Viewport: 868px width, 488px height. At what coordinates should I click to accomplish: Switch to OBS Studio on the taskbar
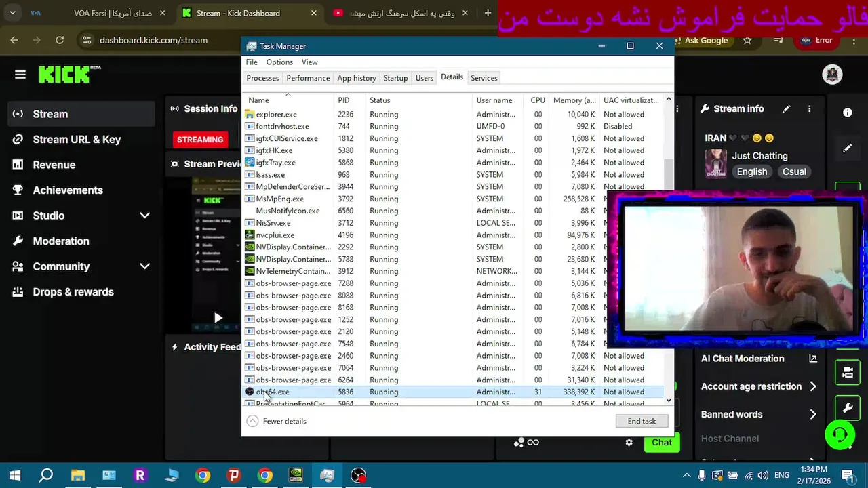(358, 475)
